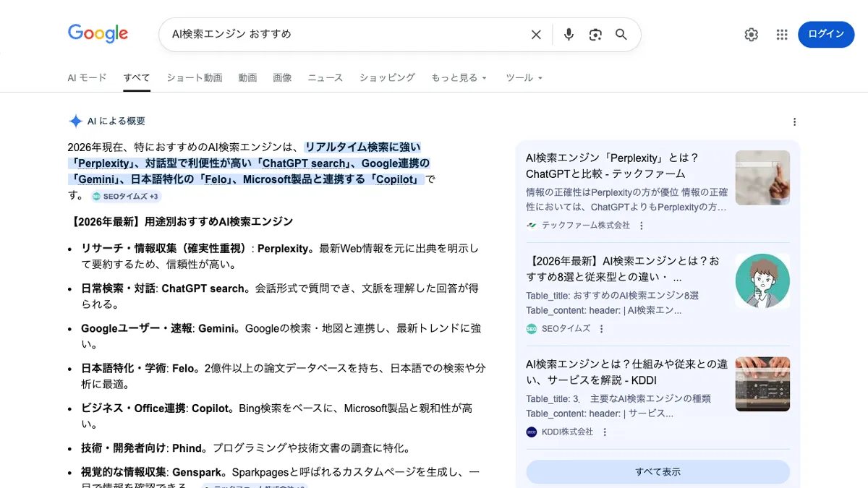Click the cartoon person thumbnail for SEOタイムズ
868x488 pixels.
click(x=762, y=281)
